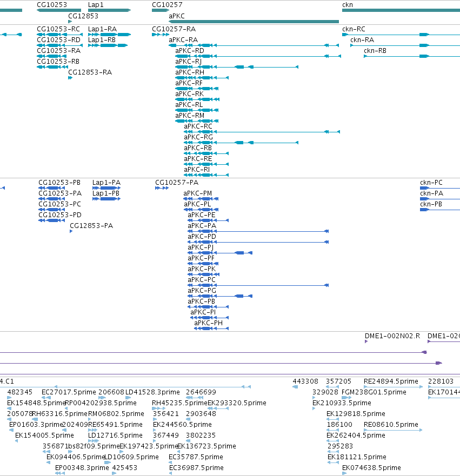Screen dimensions: 460x476
Task: Select the CG10257-PA protein label
Action: click(177, 183)
